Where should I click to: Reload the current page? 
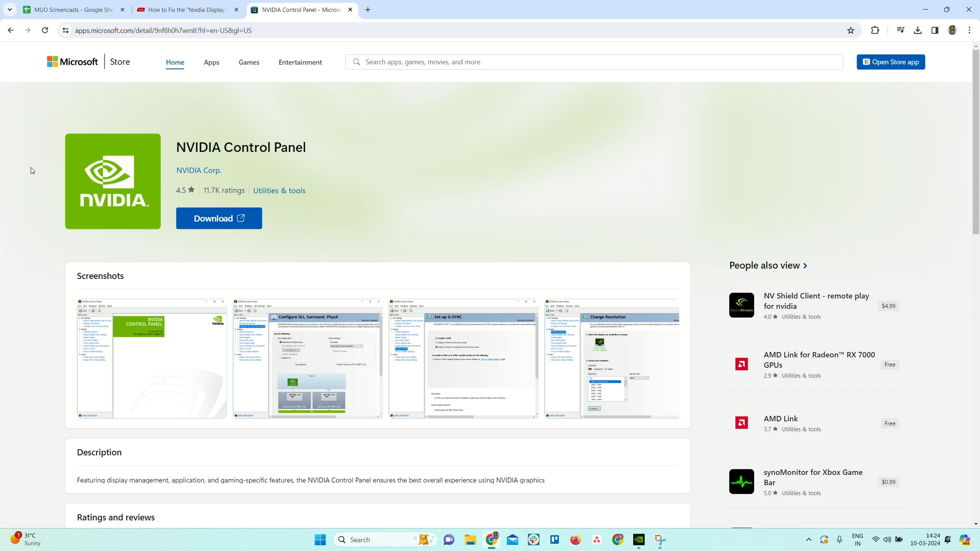pyautogui.click(x=45, y=30)
